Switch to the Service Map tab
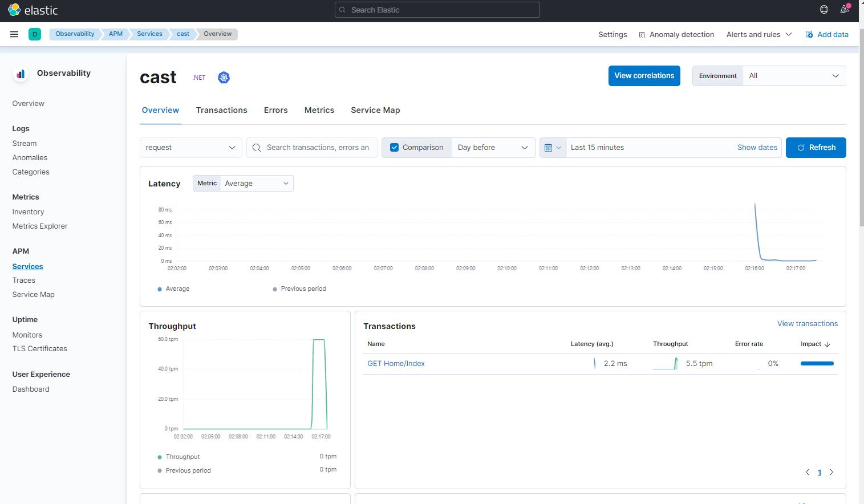864x504 pixels. pos(375,111)
